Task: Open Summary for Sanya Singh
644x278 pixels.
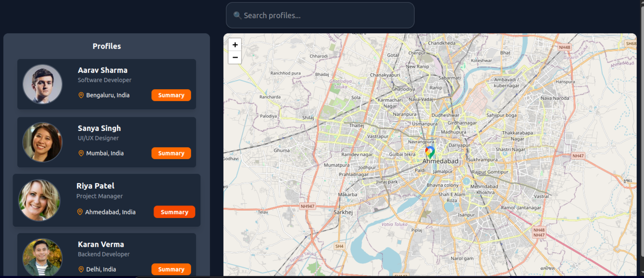Action: (x=171, y=153)
